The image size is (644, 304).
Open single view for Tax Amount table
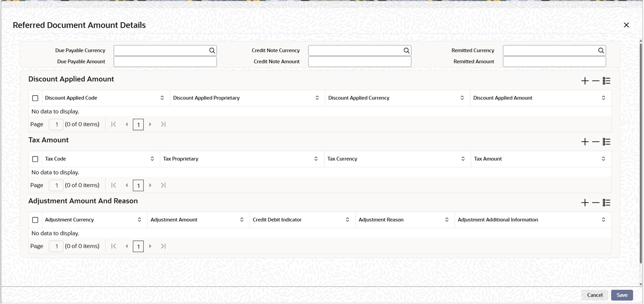[606, 142]
